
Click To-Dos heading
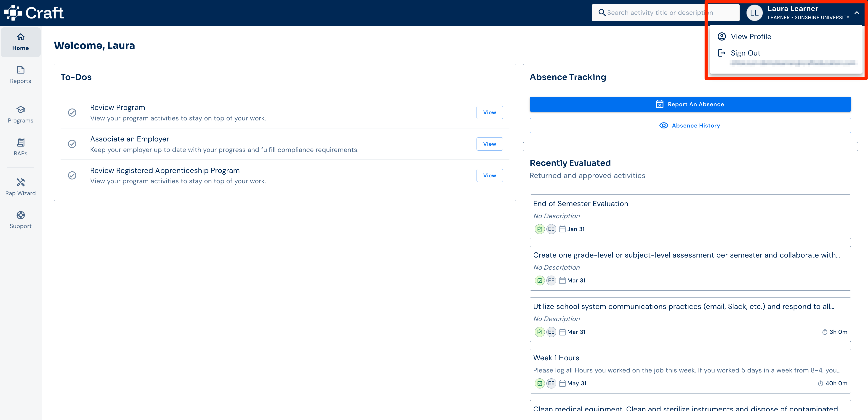[x=76, y=77]
